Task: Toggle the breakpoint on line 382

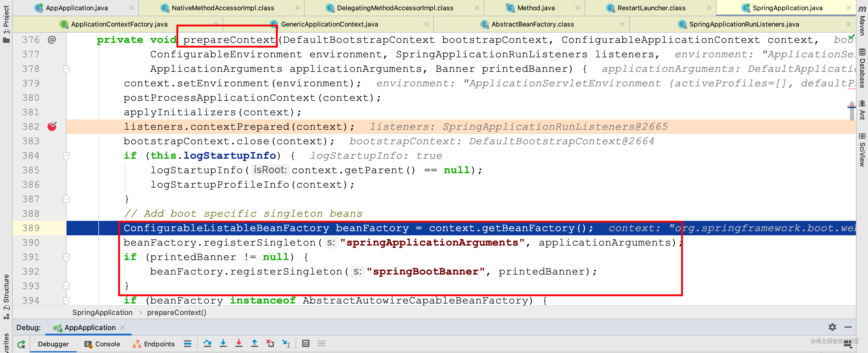Action: [52, 126]
